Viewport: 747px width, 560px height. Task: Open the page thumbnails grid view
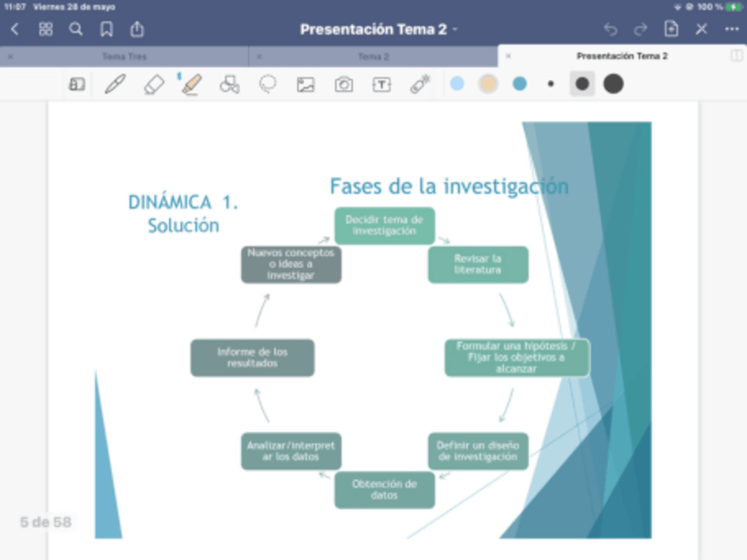(x=46, y=30)
